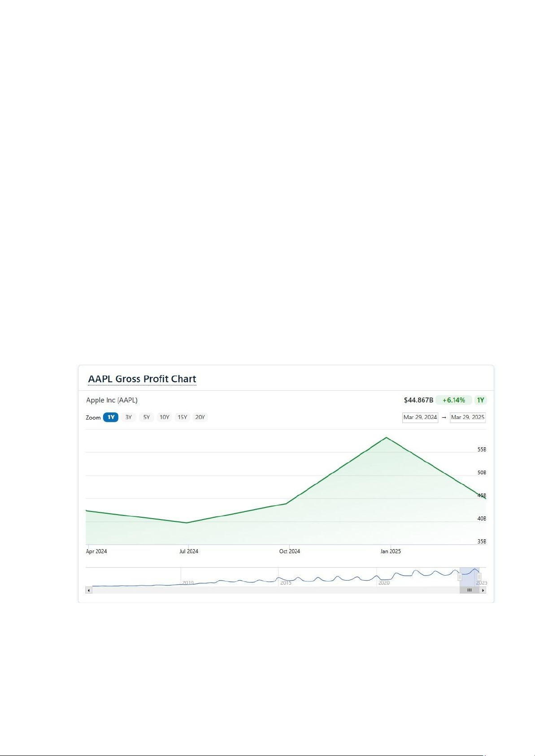Click the 2015 label in the navigator
This screenshot has height=756, width=535.
286,583
